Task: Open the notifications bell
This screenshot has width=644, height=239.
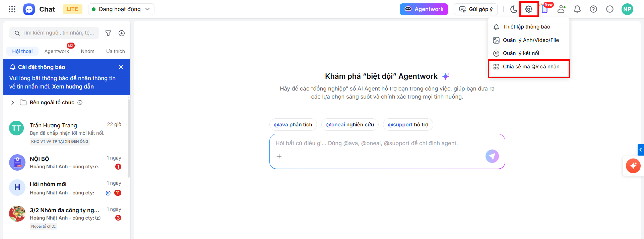Action: point(577,9)
